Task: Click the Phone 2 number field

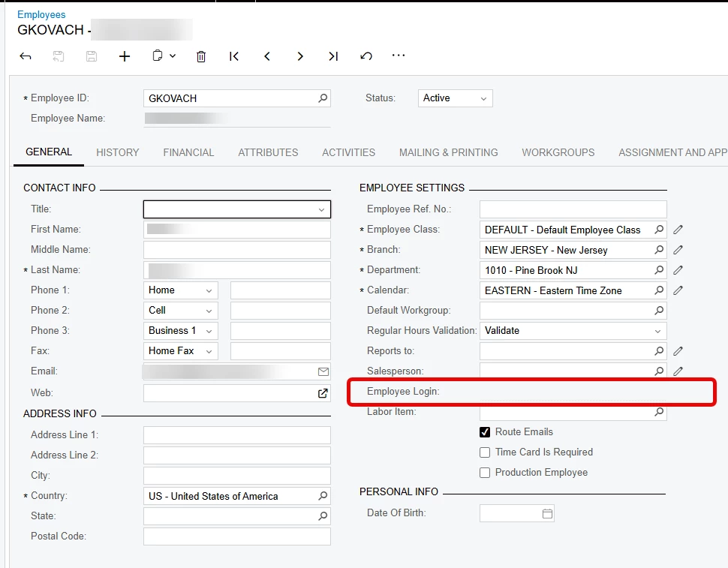Action: coord(281,311)
